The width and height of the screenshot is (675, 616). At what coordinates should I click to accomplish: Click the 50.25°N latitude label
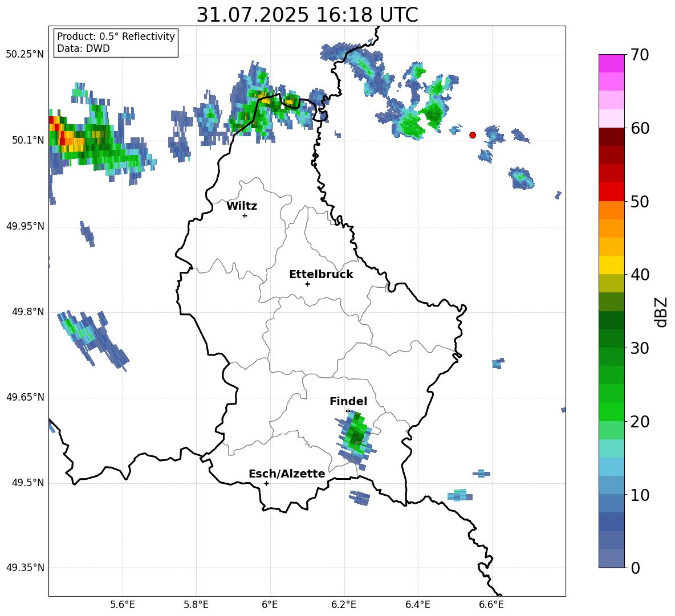(25, 55)
